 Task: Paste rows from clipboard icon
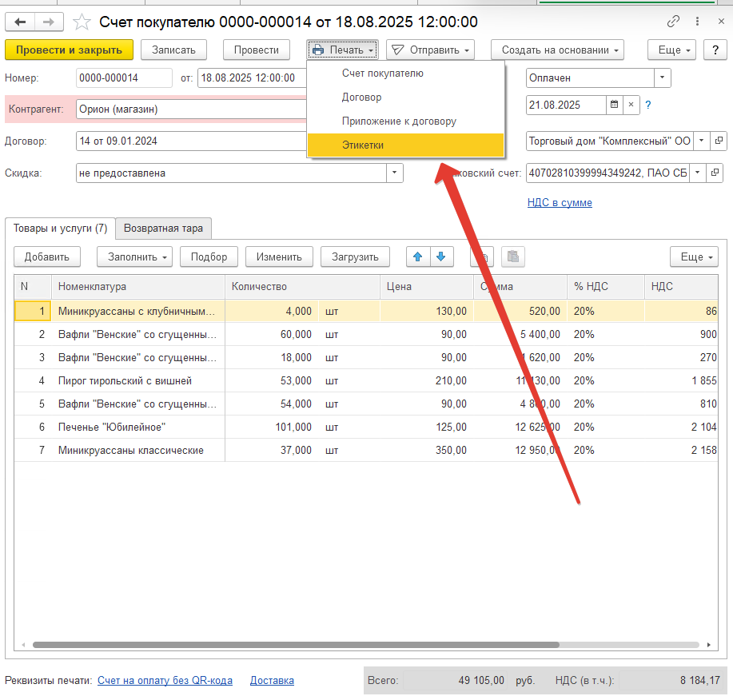coord(513,257)
